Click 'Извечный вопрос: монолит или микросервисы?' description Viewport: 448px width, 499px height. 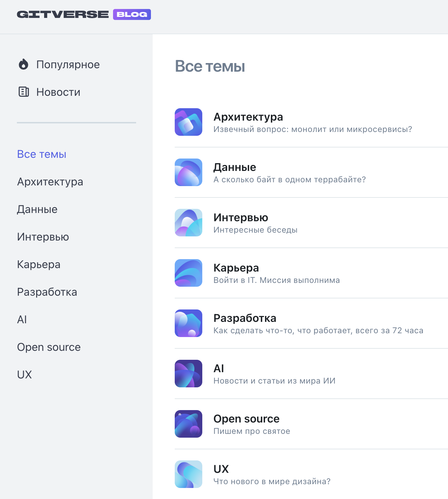pyautogui.click(x=313, y=129)
